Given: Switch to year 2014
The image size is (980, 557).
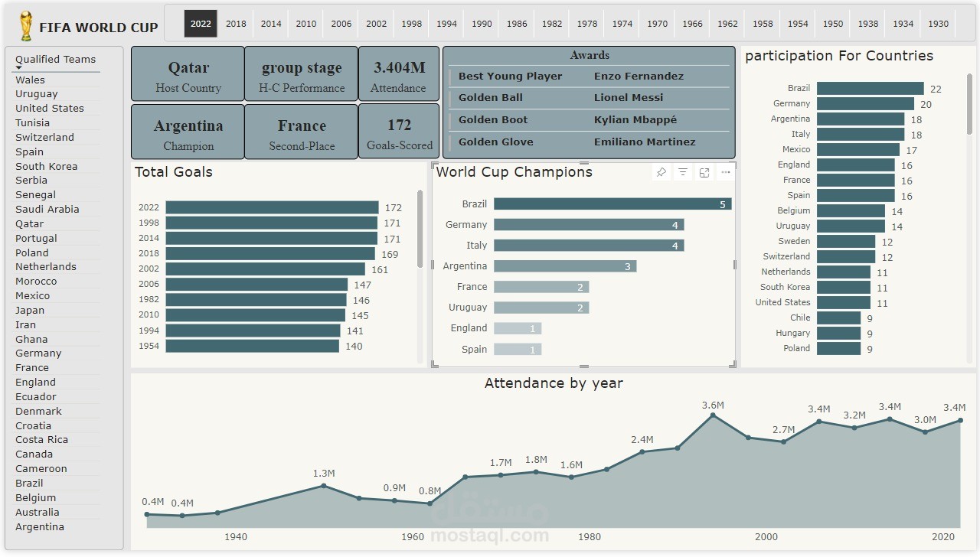Looking at the screenshot, I should [x=271, y=24].
